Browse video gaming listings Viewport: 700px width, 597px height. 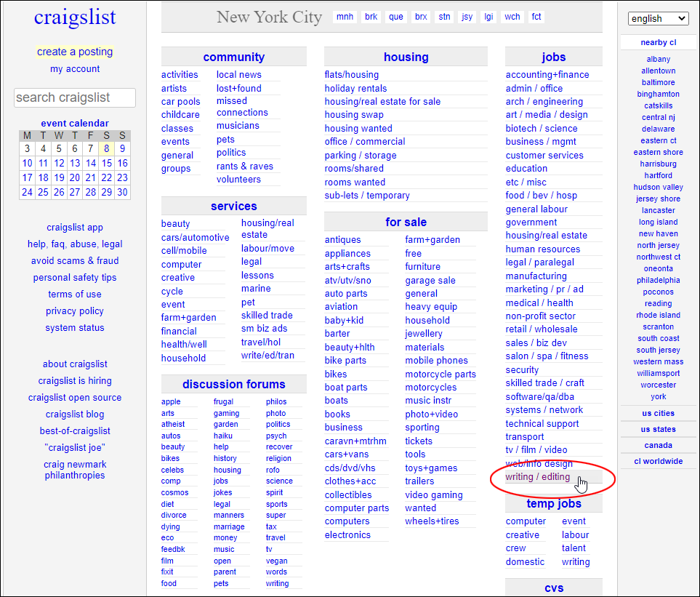coord(434,494)
